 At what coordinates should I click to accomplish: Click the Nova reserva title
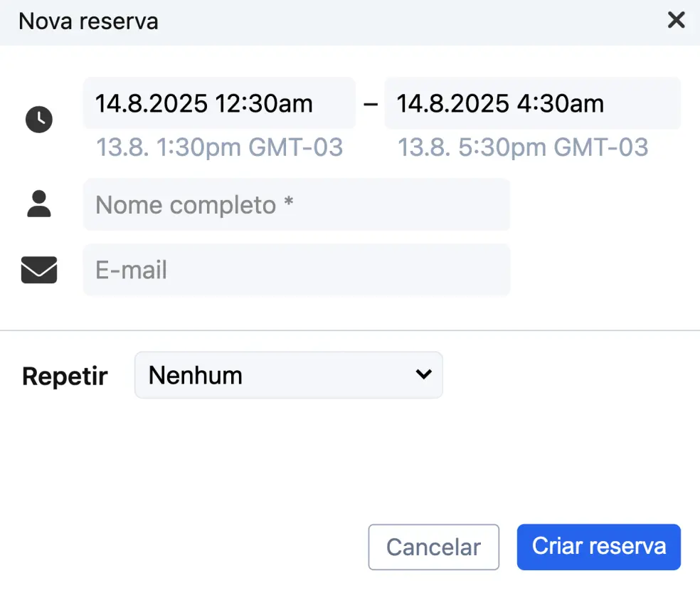coord(88,21)
